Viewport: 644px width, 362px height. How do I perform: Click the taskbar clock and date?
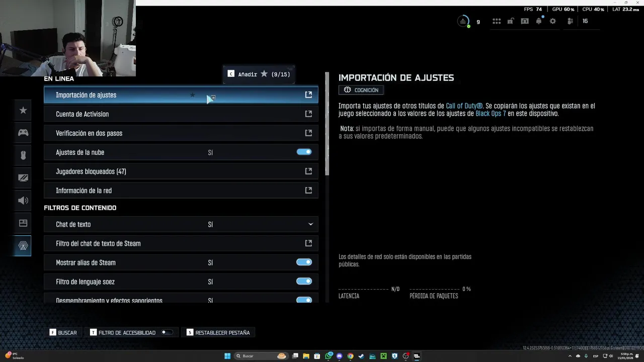point(625,356)
